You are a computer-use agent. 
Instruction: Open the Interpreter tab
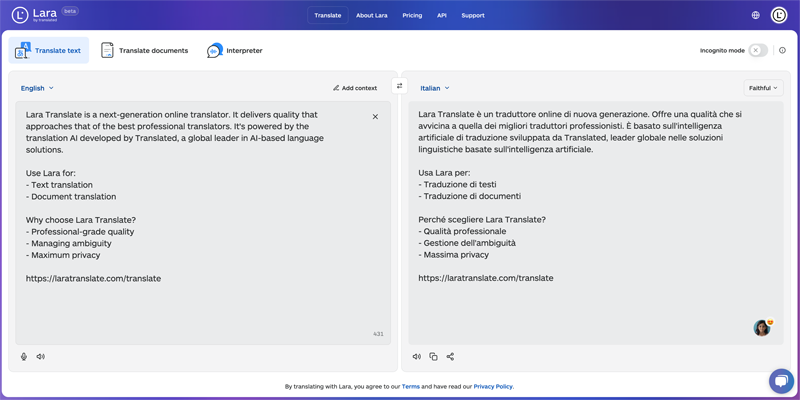click(235, 50)
